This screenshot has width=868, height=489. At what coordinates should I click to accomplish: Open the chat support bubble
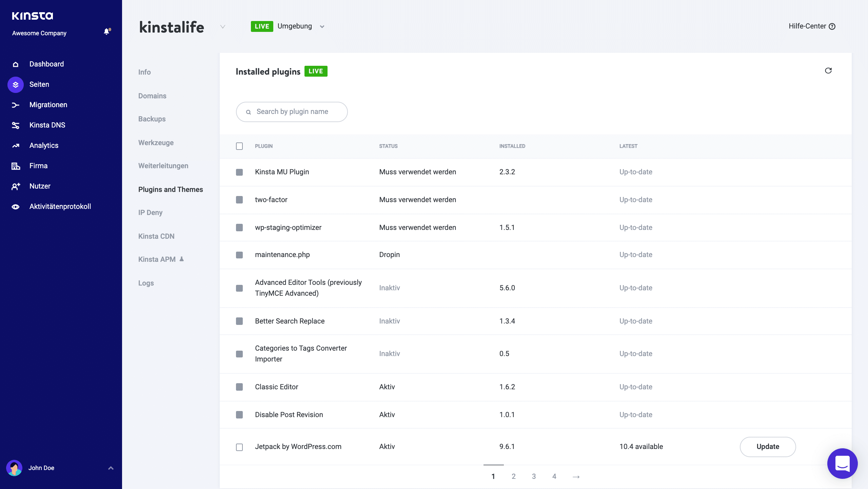pos(842,463)
